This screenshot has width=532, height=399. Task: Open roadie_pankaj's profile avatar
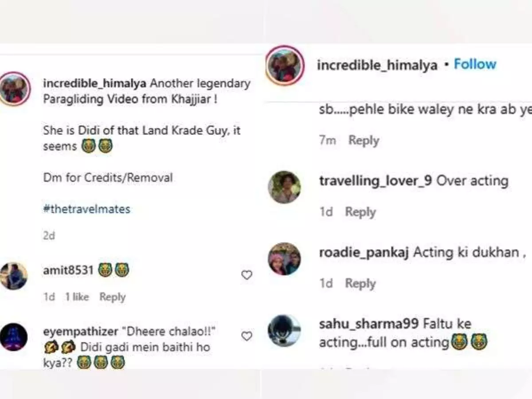[x=284, y=259]
